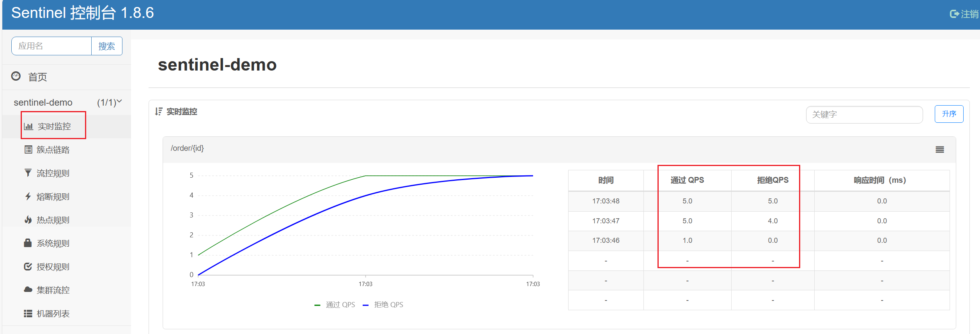Toggle 拒绝 QPS series in chart legend
Image resolution: width=980 pixels, height=334 pixels.
pos(383,305)
